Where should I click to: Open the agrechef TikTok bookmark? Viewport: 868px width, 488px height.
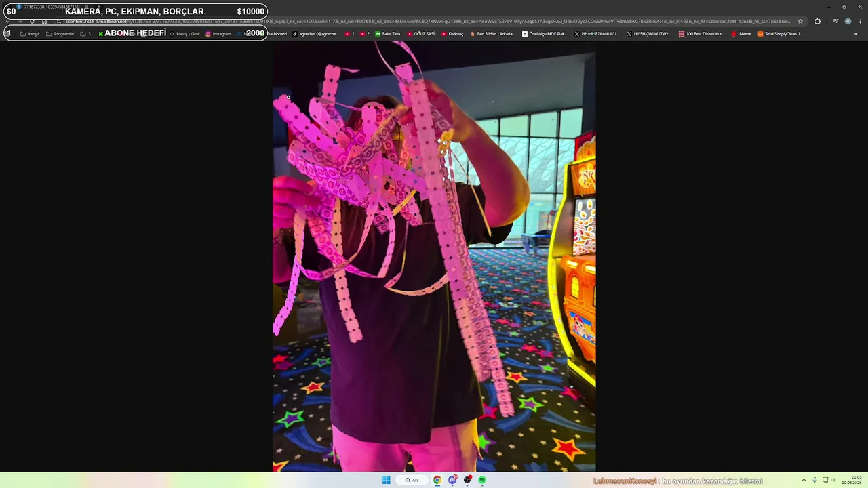[315, 34]
